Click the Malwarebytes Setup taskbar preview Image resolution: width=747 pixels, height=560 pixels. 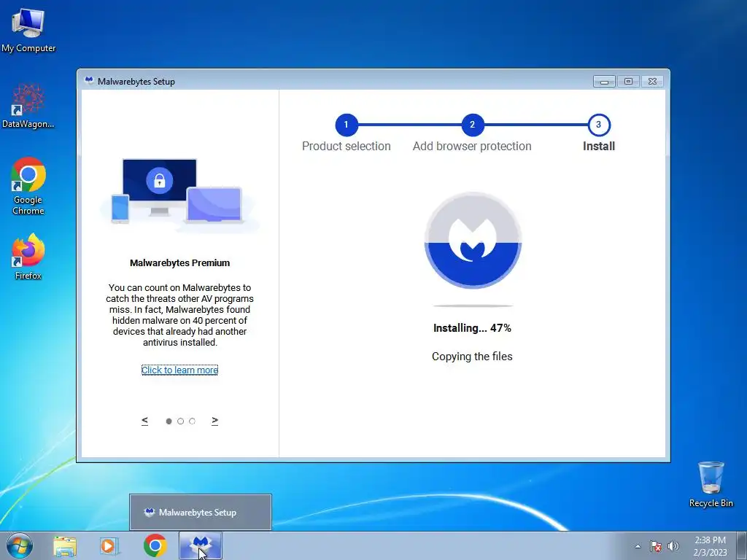201,513
